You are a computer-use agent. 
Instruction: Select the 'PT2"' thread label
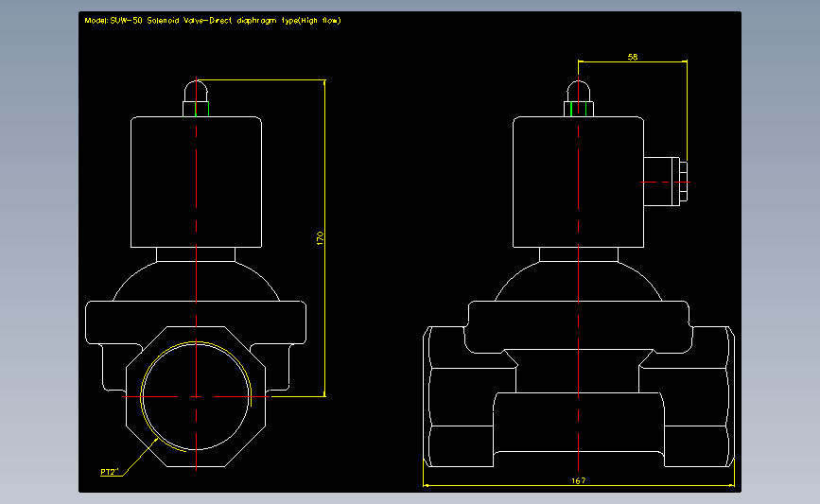pos(110,472)
